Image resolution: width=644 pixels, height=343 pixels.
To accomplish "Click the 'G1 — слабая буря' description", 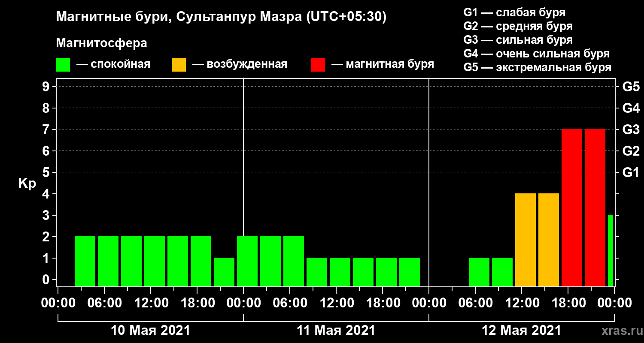I will pyautogui.click(x=514, y=12).
